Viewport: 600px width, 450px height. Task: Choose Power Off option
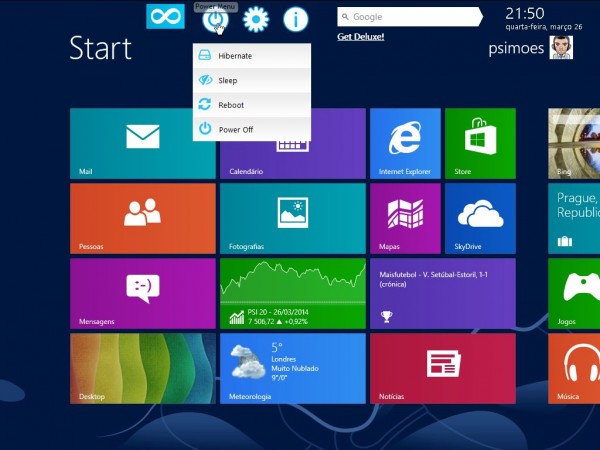(x=252, y=129)
